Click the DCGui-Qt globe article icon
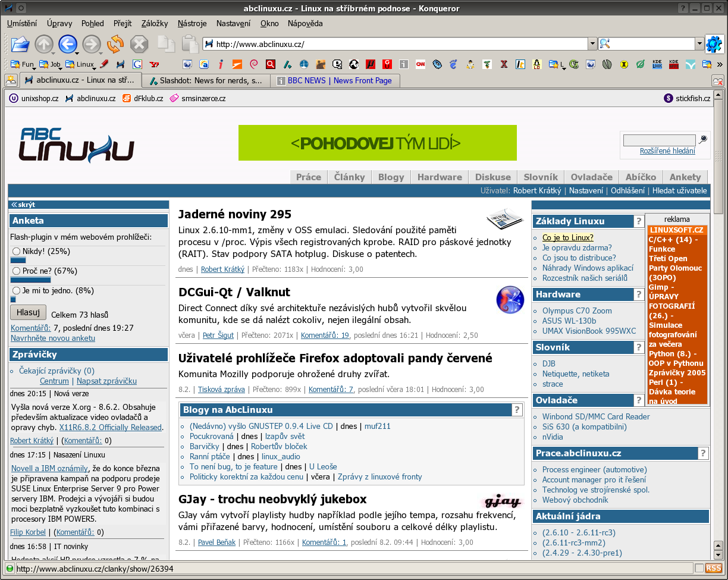This screenshot has height=580, width=728. click(510, 299)
